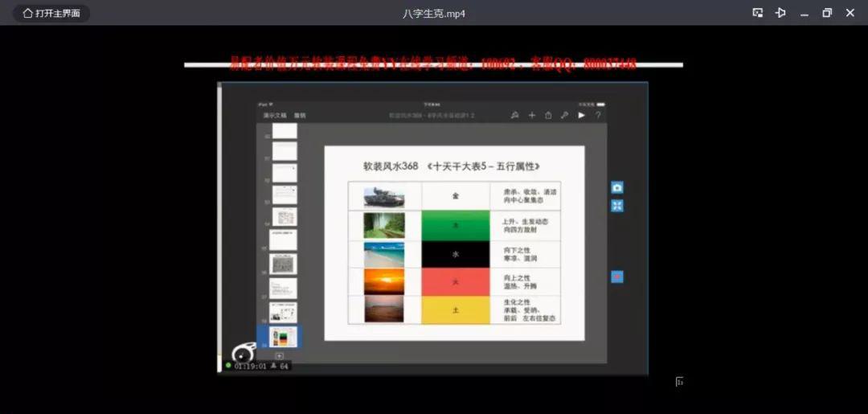Pin the player window on top

[x=780, y=13]
